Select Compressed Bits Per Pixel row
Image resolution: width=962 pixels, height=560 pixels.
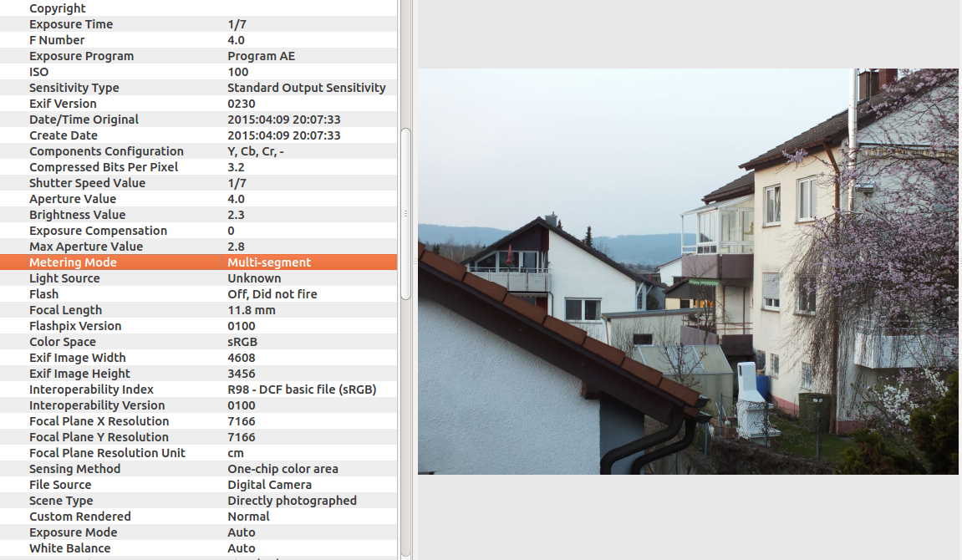199,167
